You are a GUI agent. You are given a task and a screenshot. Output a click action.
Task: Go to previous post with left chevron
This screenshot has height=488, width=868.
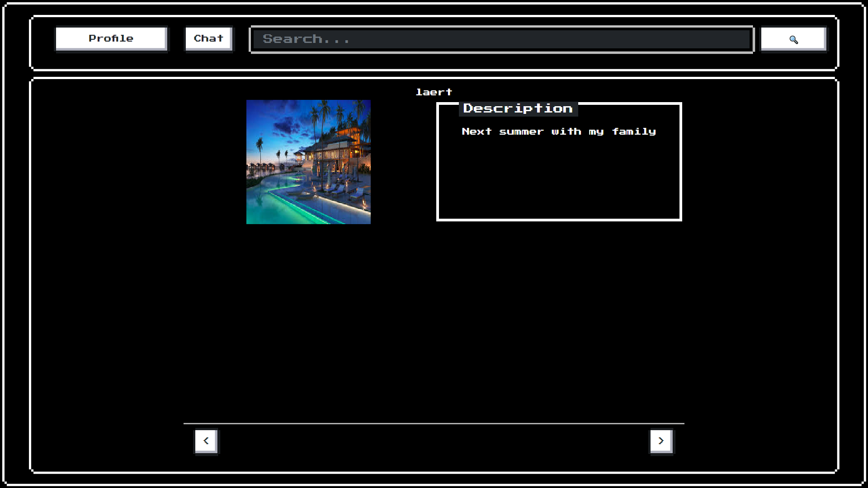[x=206, y=441]
